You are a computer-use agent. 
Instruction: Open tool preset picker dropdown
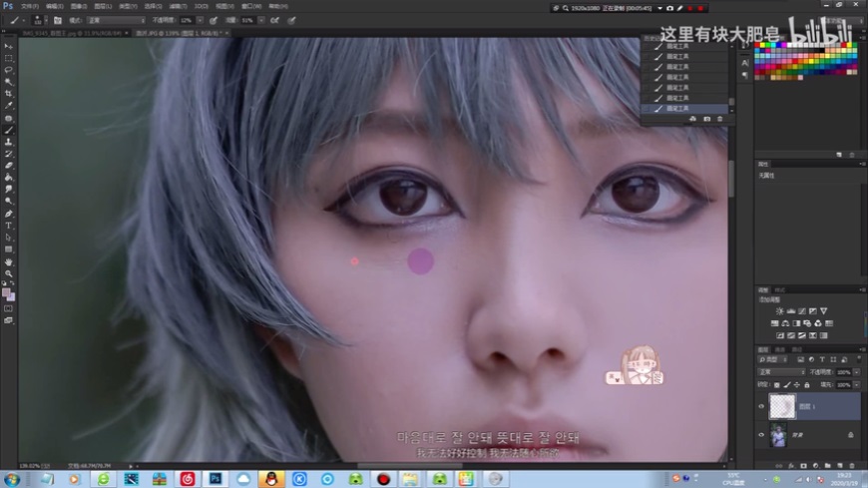point(24,20)
